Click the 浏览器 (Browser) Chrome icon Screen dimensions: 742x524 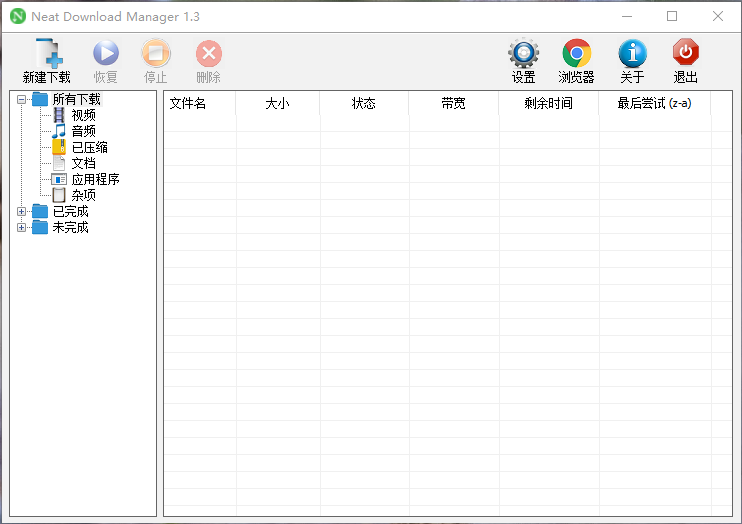click(576, 53)
